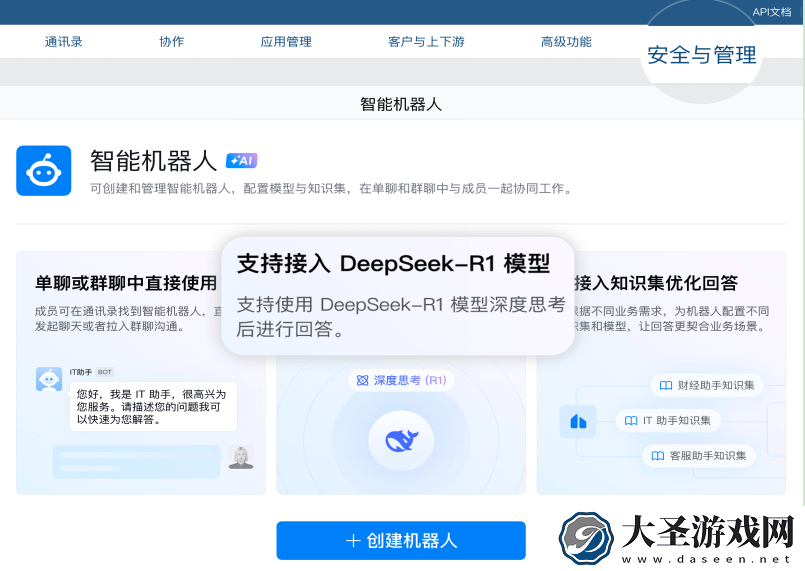Click the 支持接入 DeepSeek-R1 模型 heading
The image size is (805, 571).
click(x=393, y=263)
